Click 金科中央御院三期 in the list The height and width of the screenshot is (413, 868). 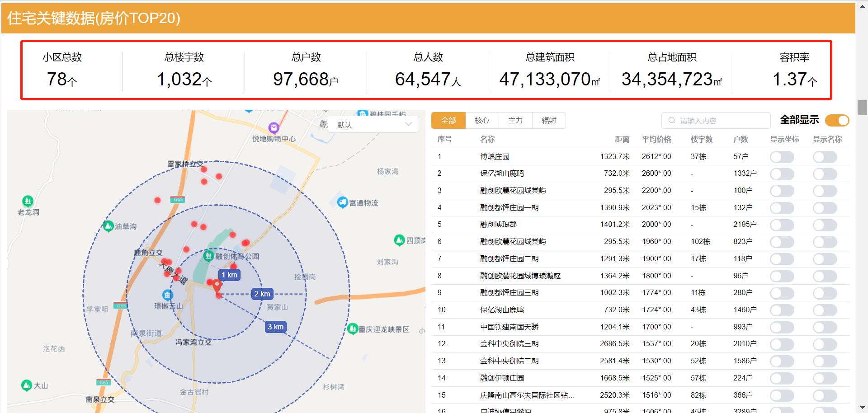coord(509,344)
